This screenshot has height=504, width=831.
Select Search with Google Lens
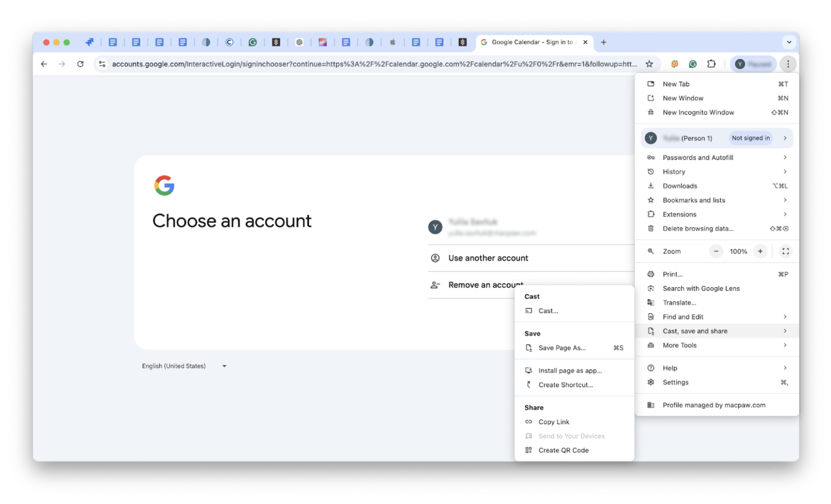717,289
